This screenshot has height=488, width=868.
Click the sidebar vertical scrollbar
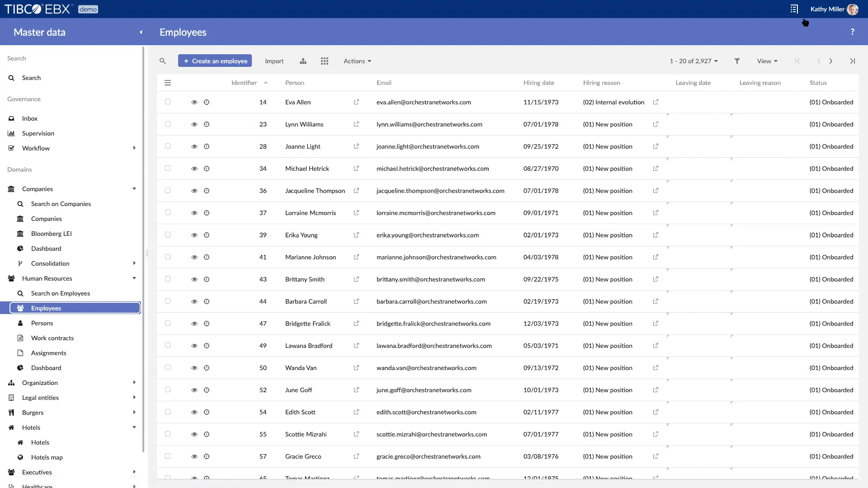[143, 249]
